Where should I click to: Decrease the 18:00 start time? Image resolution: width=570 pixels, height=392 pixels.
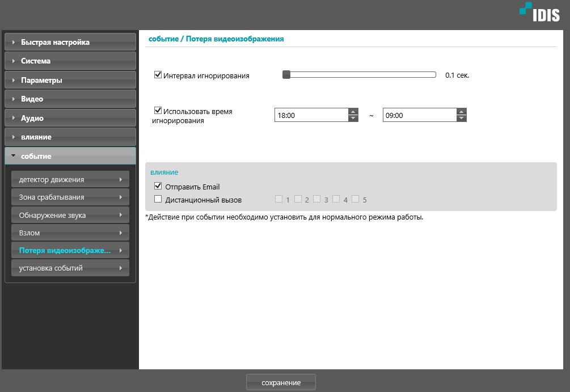(353, 119)
